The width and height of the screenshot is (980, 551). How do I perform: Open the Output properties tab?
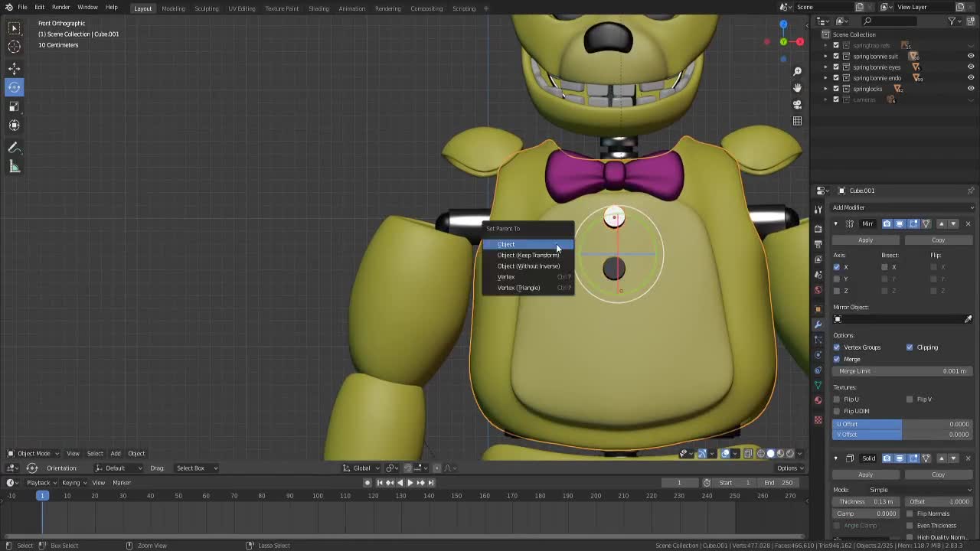point(818,244)
